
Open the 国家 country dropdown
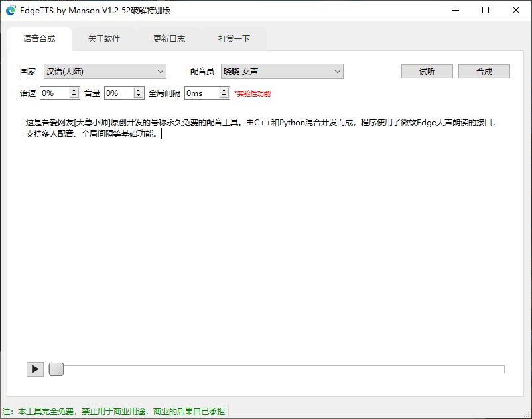161,71
